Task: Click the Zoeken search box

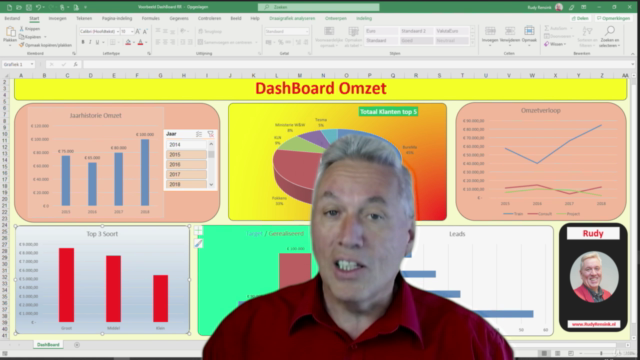Action: (x=318, y=7)
